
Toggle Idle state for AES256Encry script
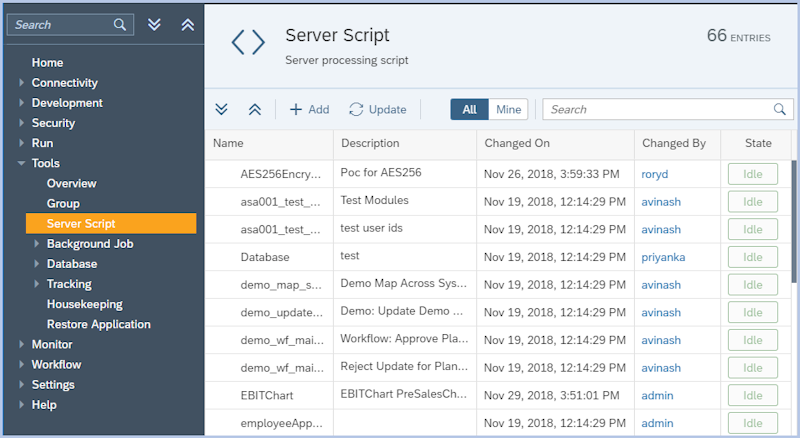pyautogui.click(x=752, y=173)
